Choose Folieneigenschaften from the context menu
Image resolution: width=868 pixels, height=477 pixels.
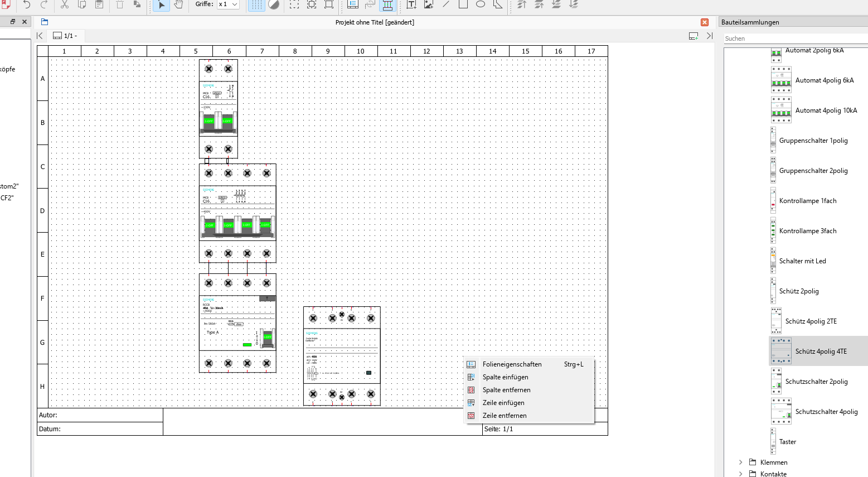(512, 364)
